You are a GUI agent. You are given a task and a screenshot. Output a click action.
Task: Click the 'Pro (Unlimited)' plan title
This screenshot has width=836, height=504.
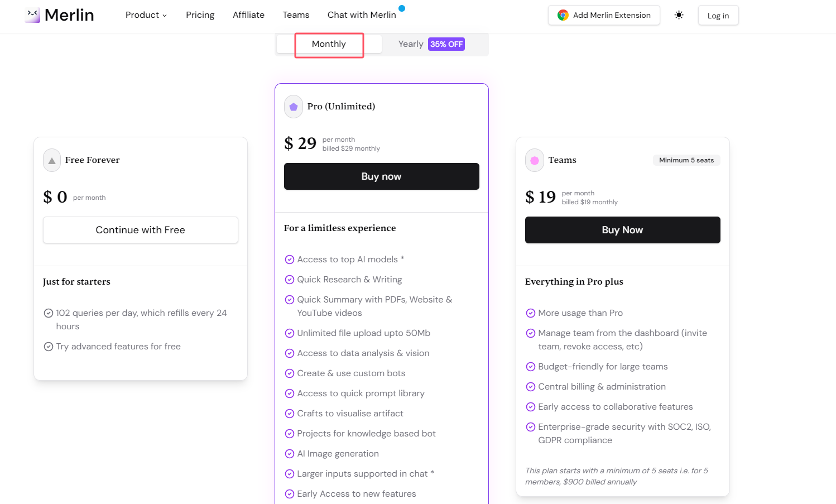coord(341,107)
